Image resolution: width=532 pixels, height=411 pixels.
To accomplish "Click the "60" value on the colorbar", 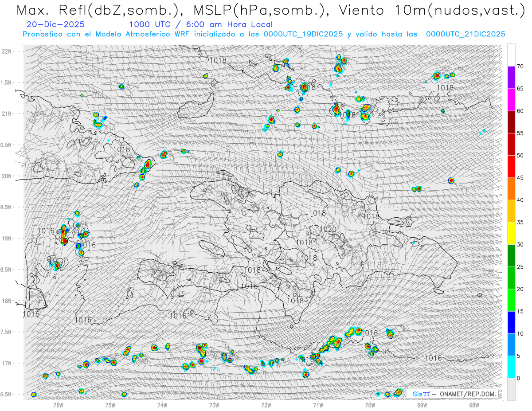I will point(520,111).
